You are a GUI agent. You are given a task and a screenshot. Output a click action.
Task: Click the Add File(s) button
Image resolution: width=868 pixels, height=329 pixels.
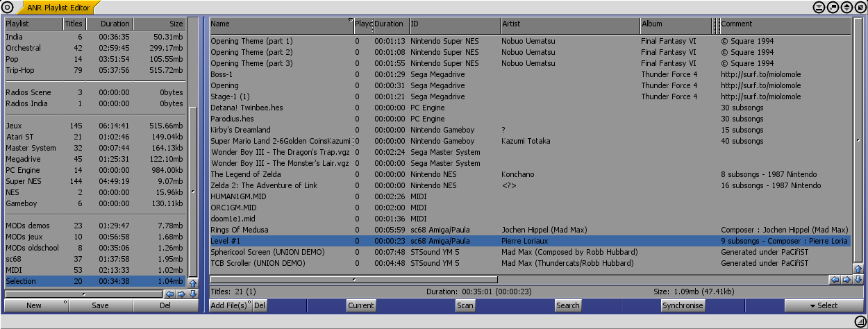[230, 305]
